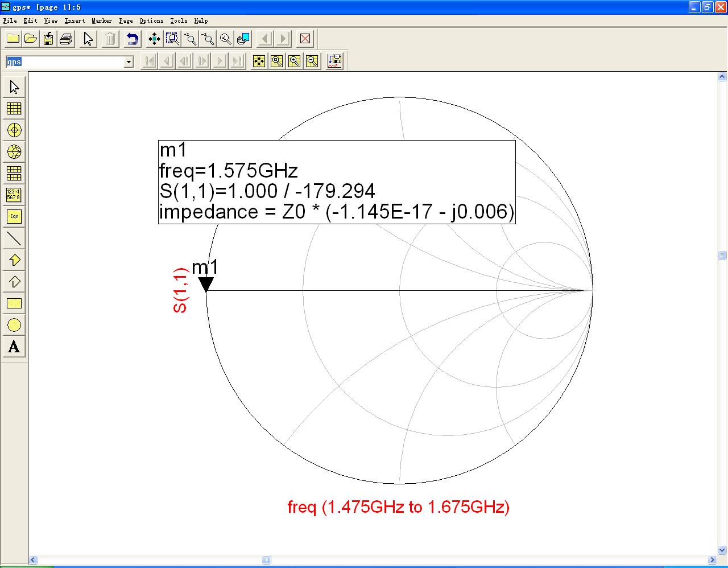Insert an equation with Eqn tool
This screenshot has width=728, height=568.
click(x=14, y=217)
